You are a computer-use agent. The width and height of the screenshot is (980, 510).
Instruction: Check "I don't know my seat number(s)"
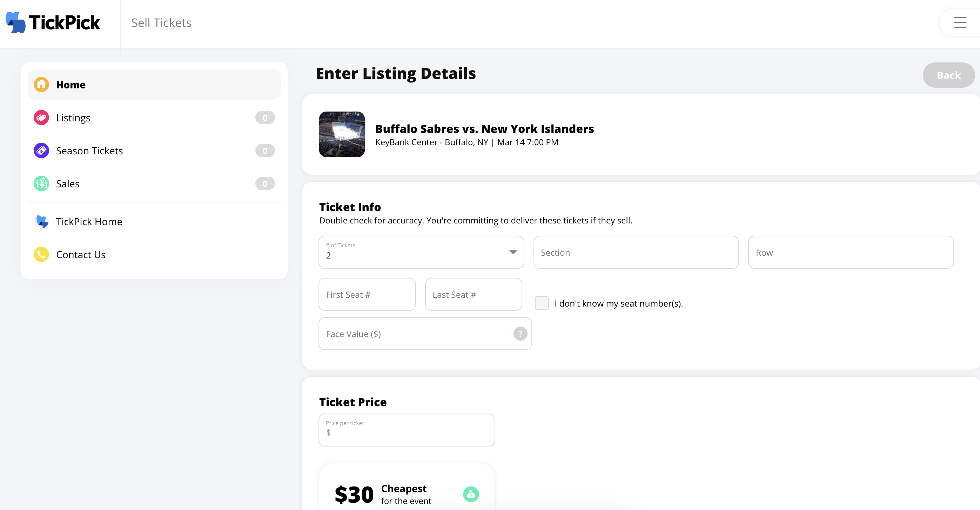pos(542,303)
